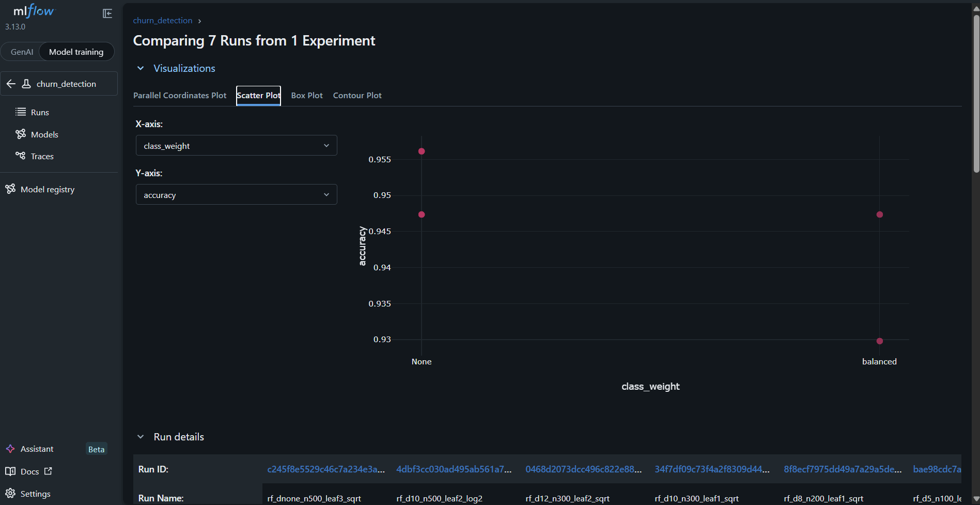
Task: Switch to the GenAI mode
Action: (22, 52)
